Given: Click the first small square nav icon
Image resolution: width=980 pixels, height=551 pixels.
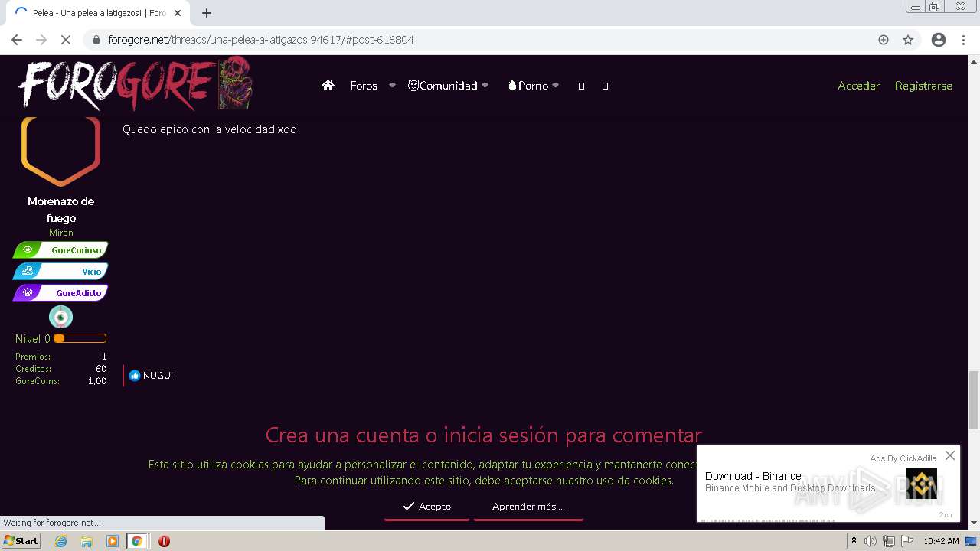Looking at the screenshot, I should point(581,86).
